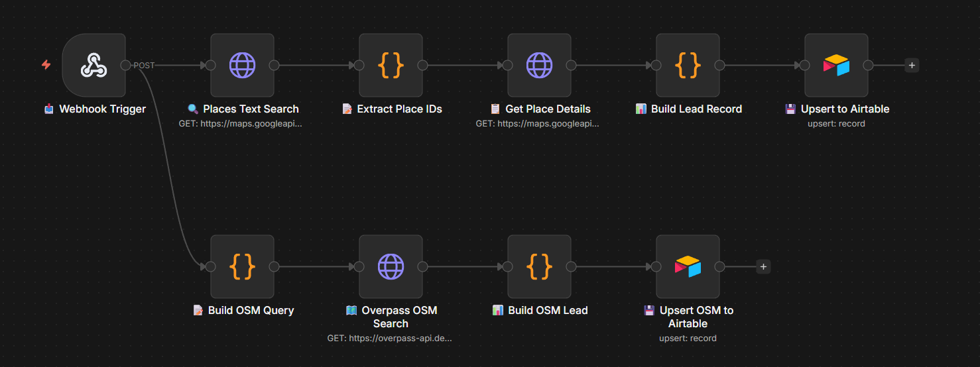Viewport: 980px width, 367px height.
Task: Click the Webhook Trigger output connector dot
Action: point(125,65)
